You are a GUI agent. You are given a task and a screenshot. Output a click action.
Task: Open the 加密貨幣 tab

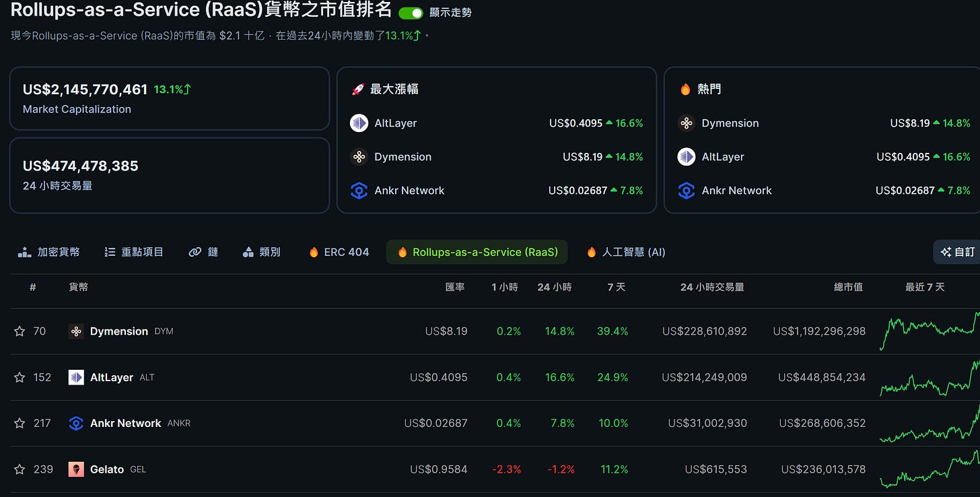point(48,252)
